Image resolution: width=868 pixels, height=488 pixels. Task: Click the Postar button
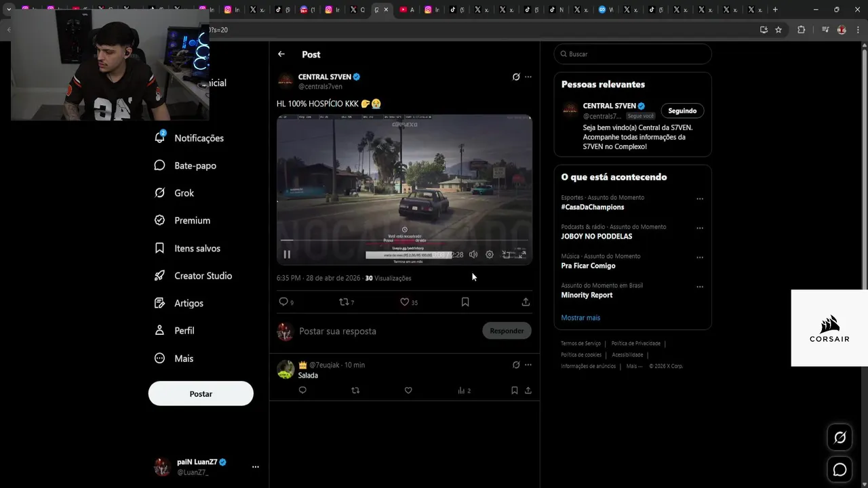coord(201,394)
